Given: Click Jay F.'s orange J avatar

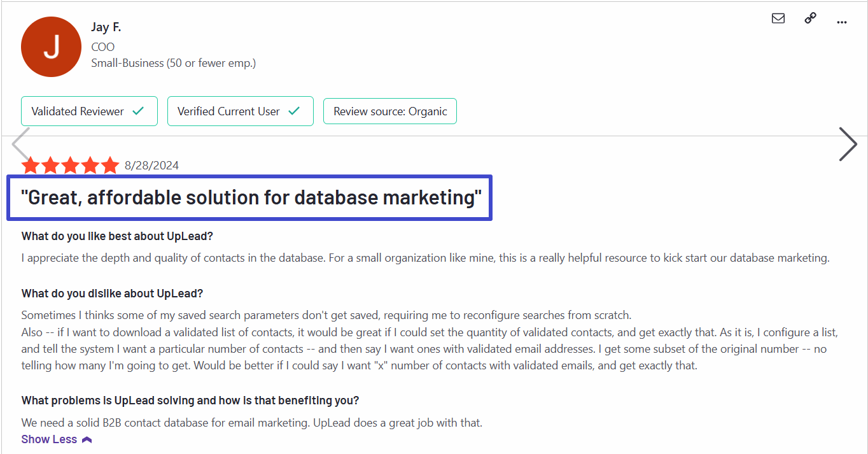Looking at the screenshot, I should click(x=52, y=47).
